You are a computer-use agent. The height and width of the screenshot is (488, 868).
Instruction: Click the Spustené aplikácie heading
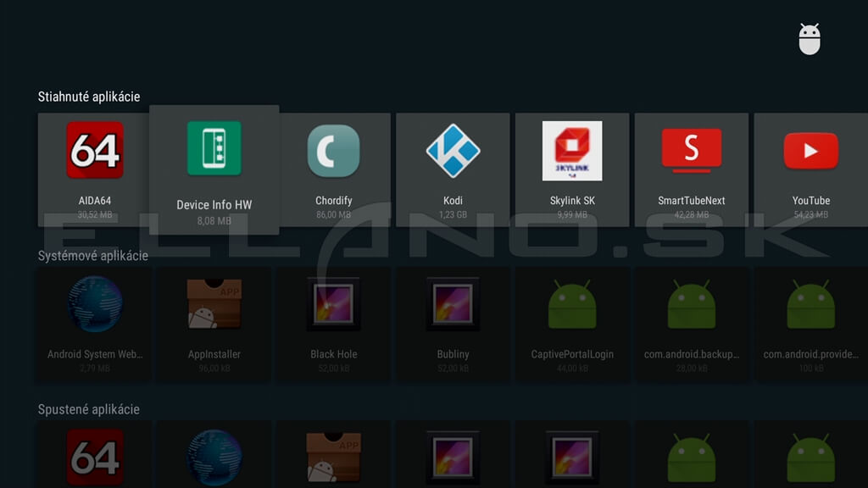[x=88, y=409]
